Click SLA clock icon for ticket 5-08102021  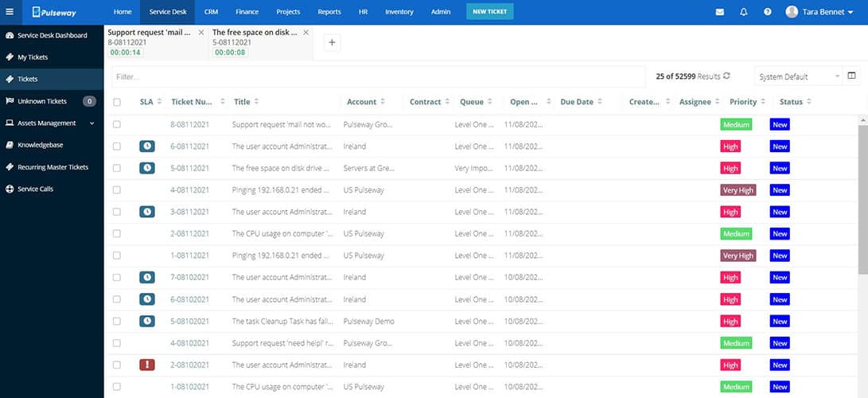click(146, 321)
